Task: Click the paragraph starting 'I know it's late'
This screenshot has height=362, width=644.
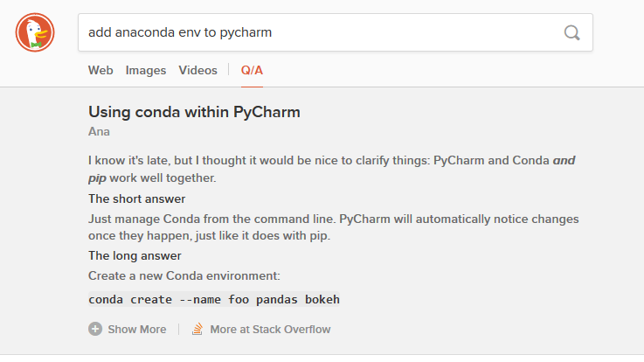Action: [x=315, y=163]
